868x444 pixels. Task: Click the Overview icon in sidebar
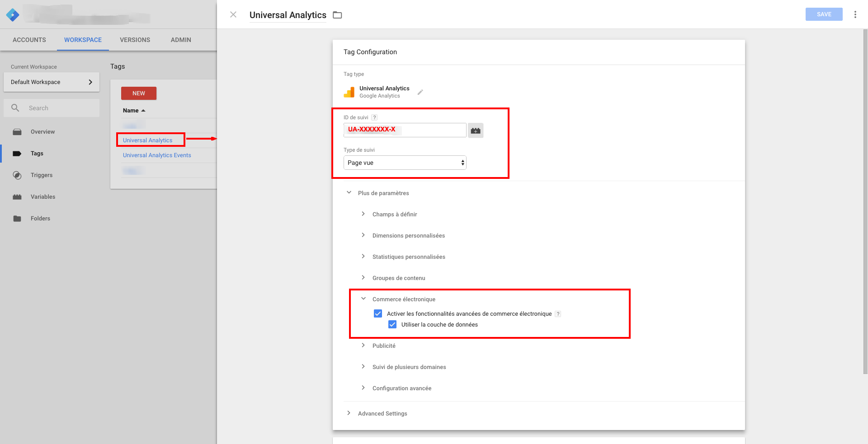[x=17, y=132]
